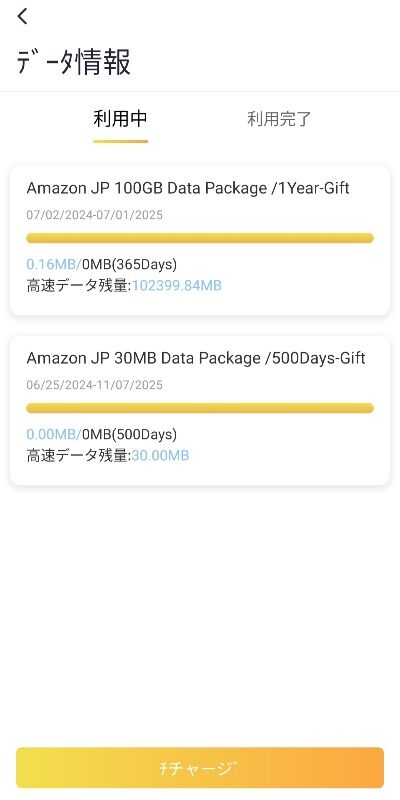This screenshot has height=800, width=400.
Task: Click the 100GB package usage progress bar
Action: pyautogui.click(x=200, y=238)
